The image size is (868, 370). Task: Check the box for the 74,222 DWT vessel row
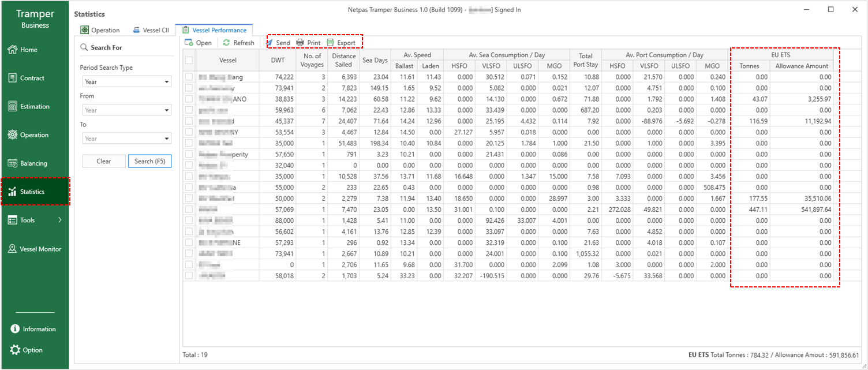click(189, 77)
